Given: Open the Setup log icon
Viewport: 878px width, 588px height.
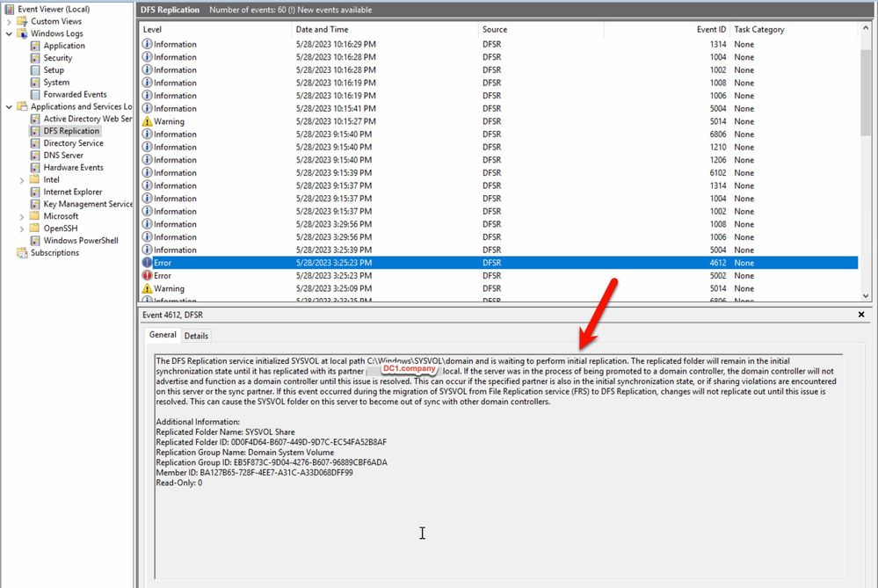Looking at the screenshot, I should click(x=35, y=70).
